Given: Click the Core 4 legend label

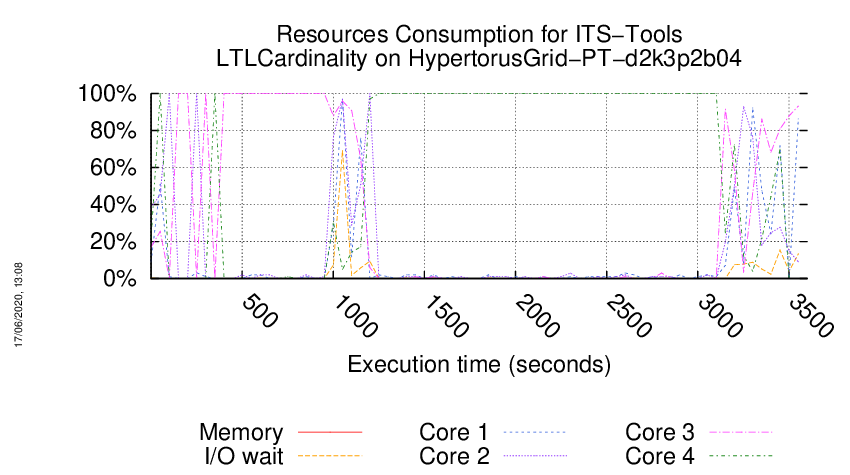Looking at the screenshot, I should tap(660, 456).
